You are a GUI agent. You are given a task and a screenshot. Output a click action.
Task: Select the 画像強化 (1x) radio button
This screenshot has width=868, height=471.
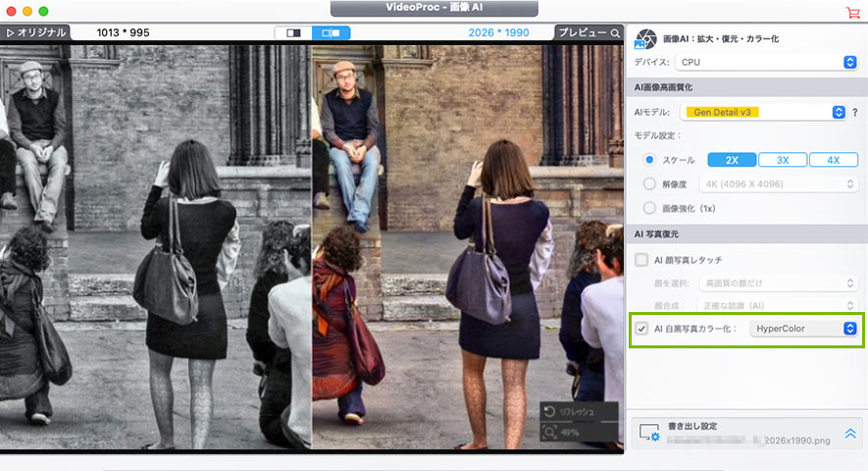coord(649,208)
